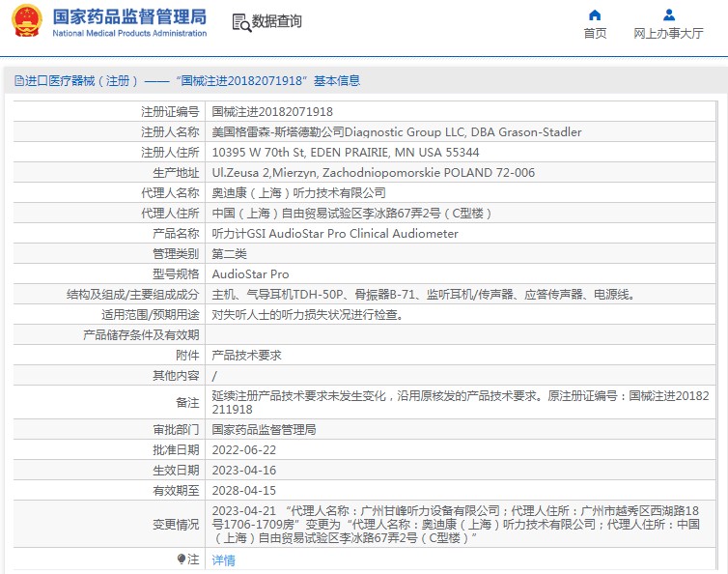The width and height of the screenshot is (728, 574).
Task: Click 数据查询 label
Action: point(277,21)
